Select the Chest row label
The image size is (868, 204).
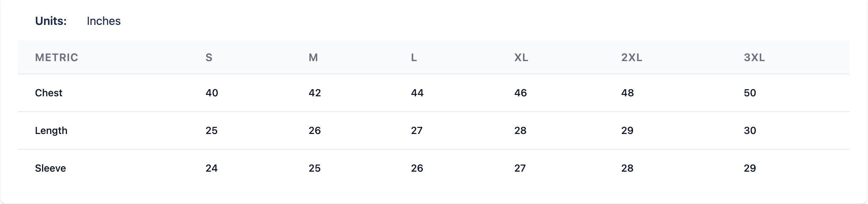coord(48,93)
